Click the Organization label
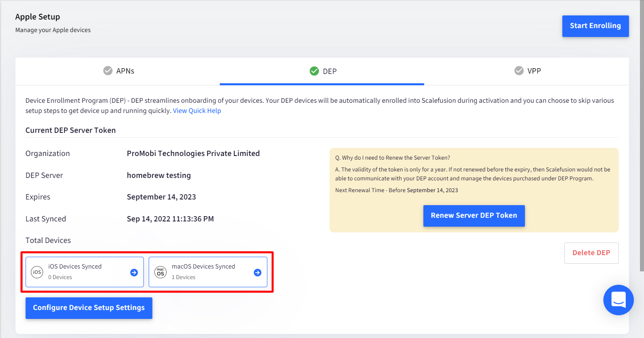The image size is (644, 338). [48, 154]
